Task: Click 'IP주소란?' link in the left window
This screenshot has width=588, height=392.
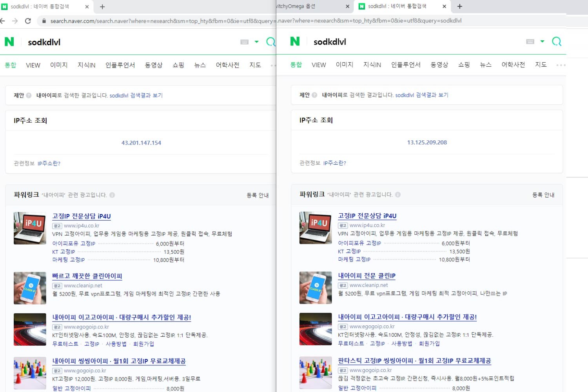Action: (49, 163)
